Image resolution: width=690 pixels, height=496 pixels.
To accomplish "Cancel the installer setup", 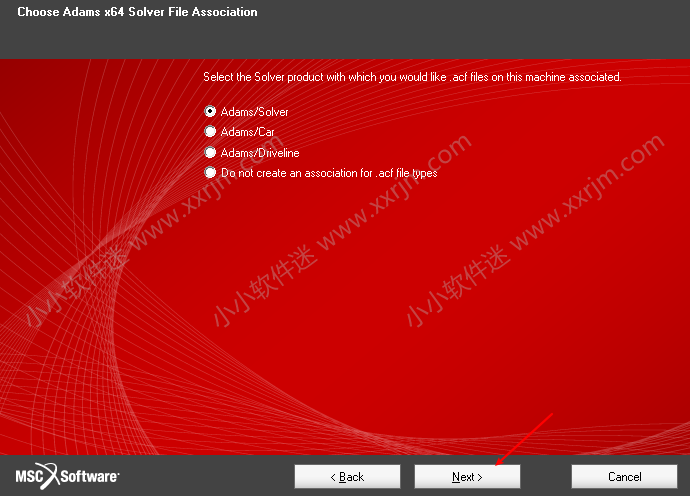I will click(x=624, y=477).
